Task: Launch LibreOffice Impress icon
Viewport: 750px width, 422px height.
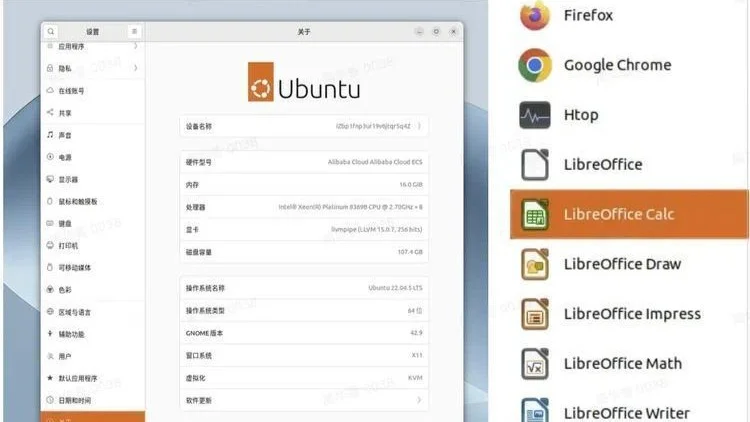Action: [535, 314]
